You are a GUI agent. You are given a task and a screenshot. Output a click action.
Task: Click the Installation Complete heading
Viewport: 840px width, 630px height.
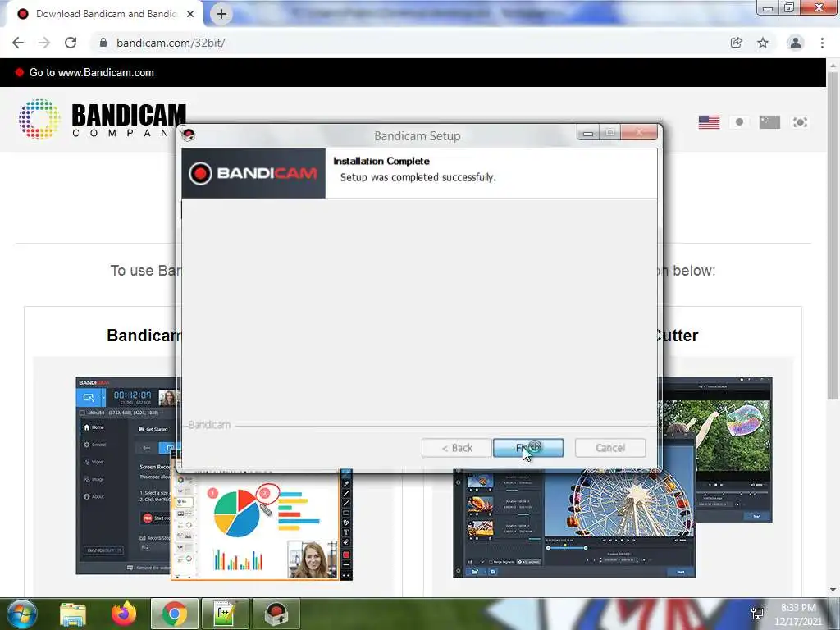point(381,161)
